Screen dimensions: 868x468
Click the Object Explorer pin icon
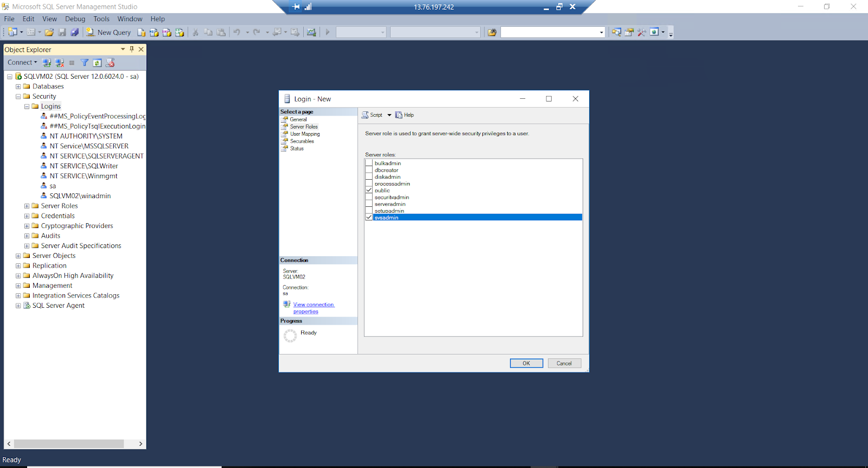(131, 49)
